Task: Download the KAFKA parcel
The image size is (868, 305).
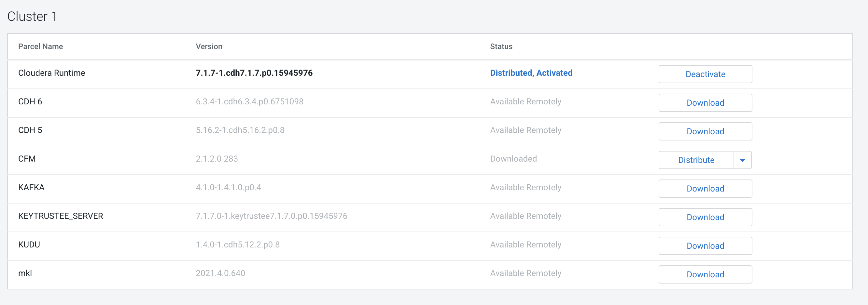Action: (705, 189)
